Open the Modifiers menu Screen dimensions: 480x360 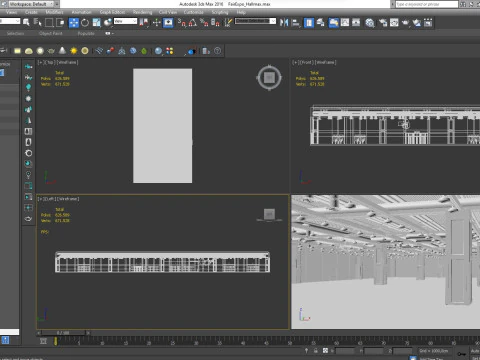pyautogui.click(x=54, y=12)
